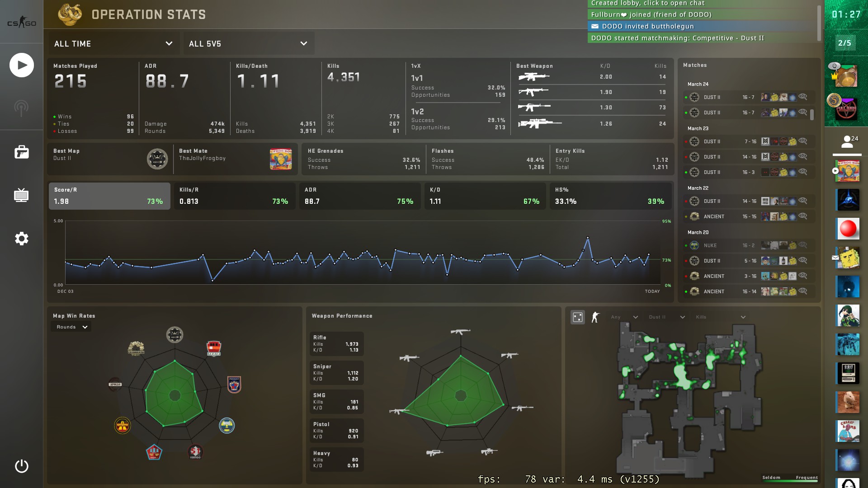Click the player figure heatmap icon
Screen dimensions: 868x488
tap(595, 317)
